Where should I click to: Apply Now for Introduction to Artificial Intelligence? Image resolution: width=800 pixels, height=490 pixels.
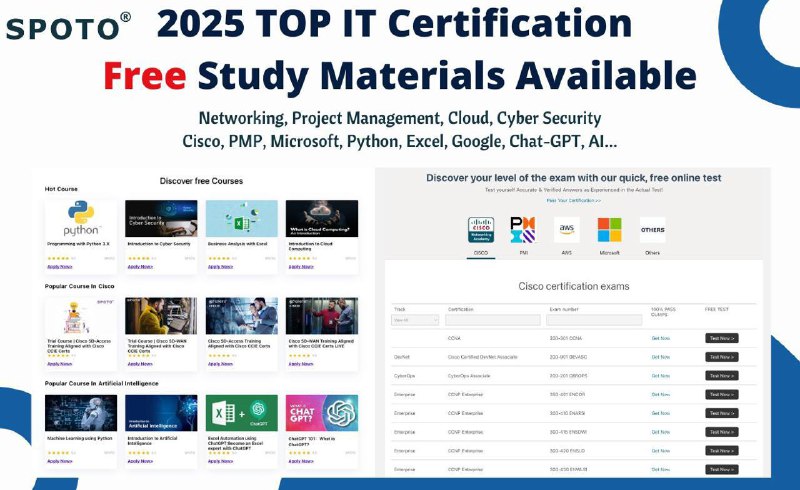tap(140, 461)
